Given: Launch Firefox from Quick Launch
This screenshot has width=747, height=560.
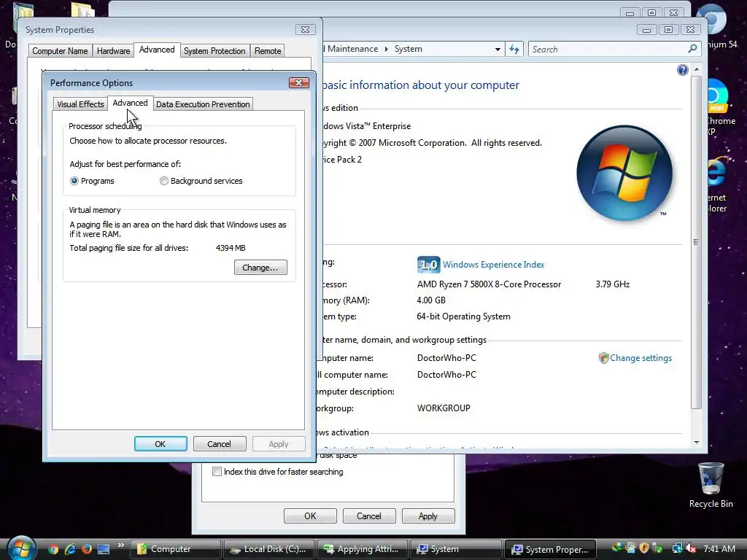Looking at the screenshot, I should pos(86,549).
